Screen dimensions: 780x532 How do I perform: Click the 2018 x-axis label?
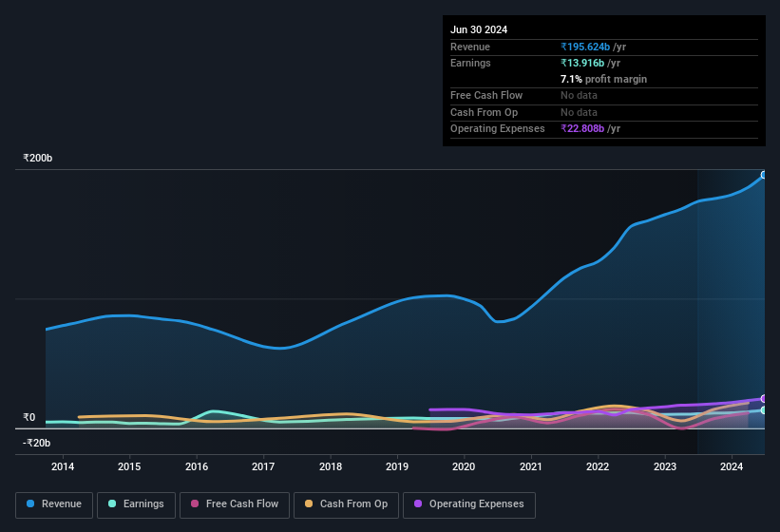point(331,466)
